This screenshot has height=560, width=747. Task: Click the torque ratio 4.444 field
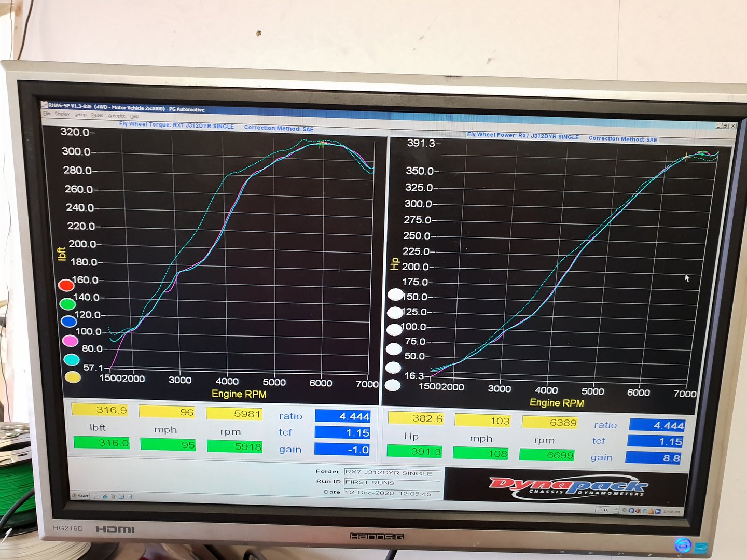[342, 416]
